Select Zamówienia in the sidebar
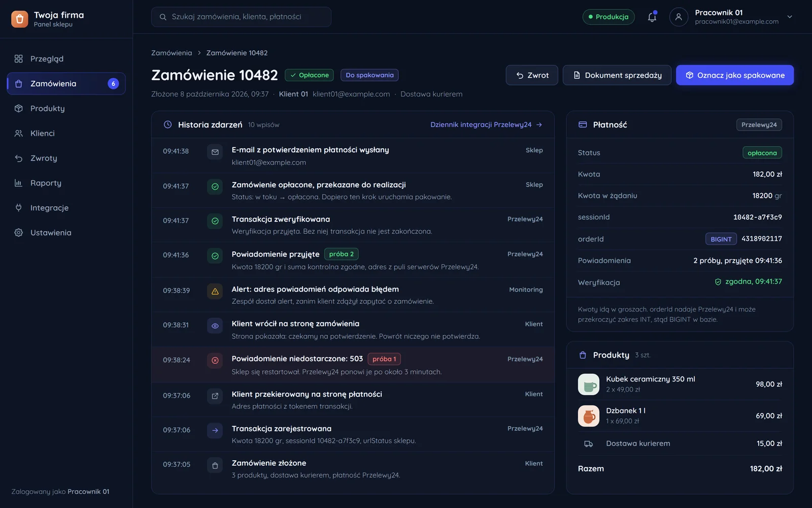The height and width of the screenshot is (508, 812). coord(66,83)
